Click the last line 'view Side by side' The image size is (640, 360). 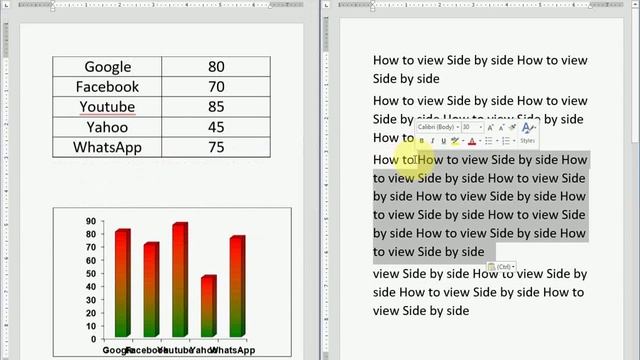pyautogui.click(x=421, y=311)
